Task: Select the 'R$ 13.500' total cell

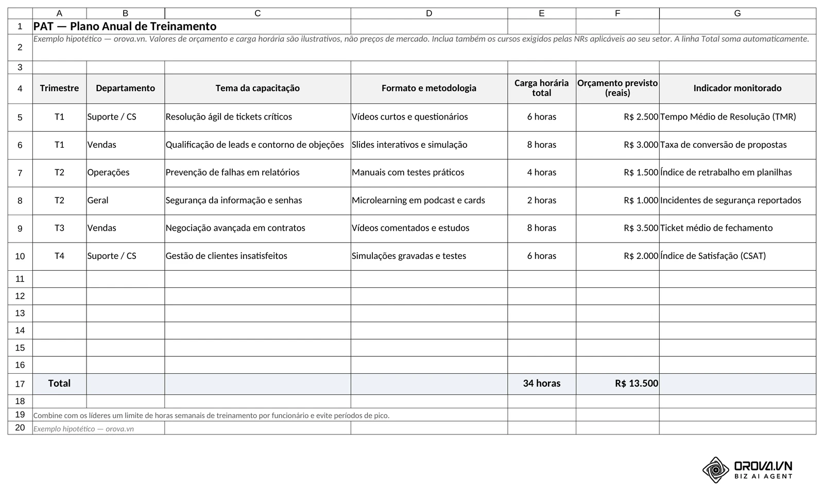Action: click(617, 384)
